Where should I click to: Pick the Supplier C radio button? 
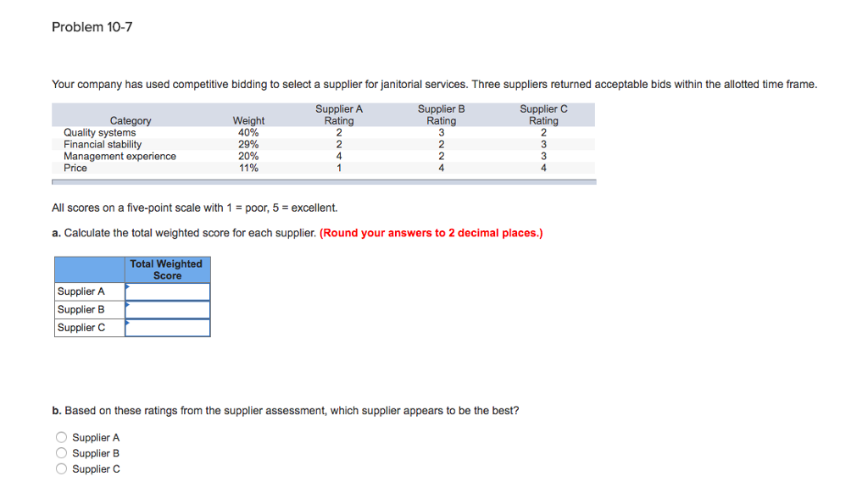[62, 469]
